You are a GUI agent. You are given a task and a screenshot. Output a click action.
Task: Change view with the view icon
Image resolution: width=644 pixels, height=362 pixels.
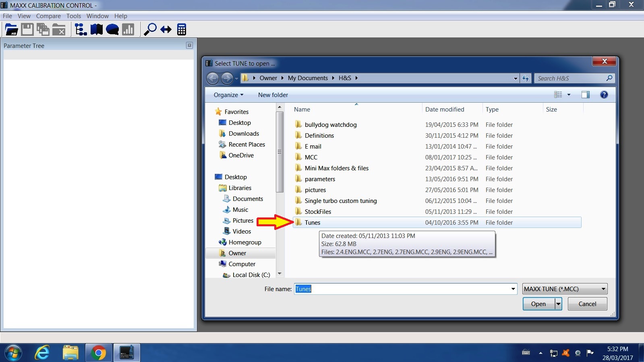pyautogui.click(x=558, y=95)
